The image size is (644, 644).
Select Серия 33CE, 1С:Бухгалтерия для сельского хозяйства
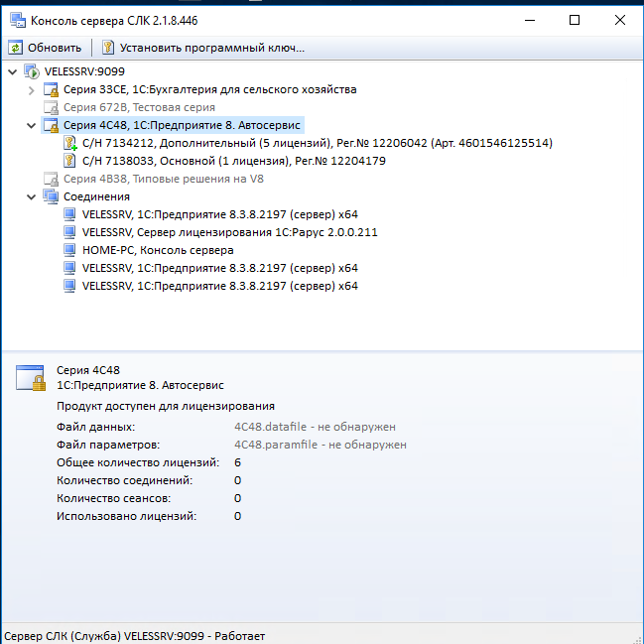click(210, 89)
